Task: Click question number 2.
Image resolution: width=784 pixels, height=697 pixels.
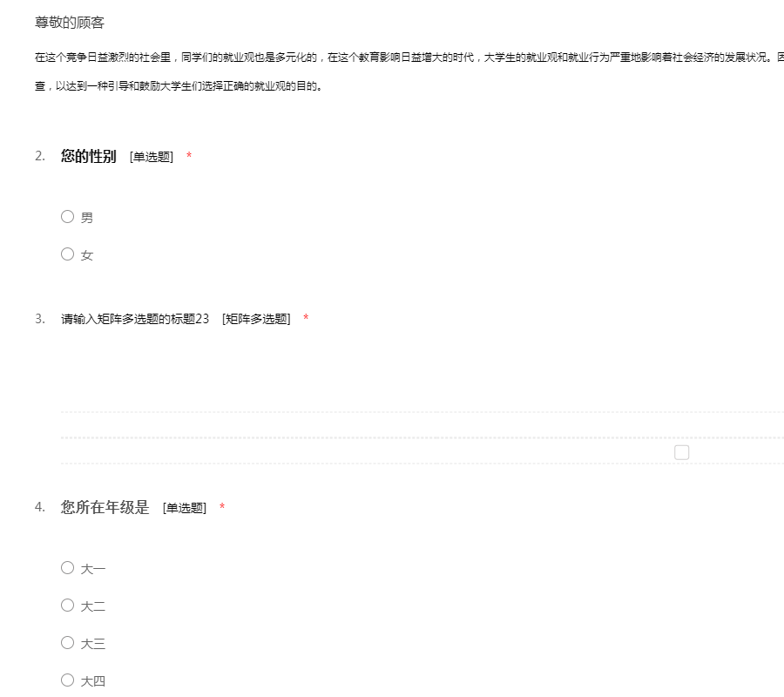Action: [x=40, y=157]
